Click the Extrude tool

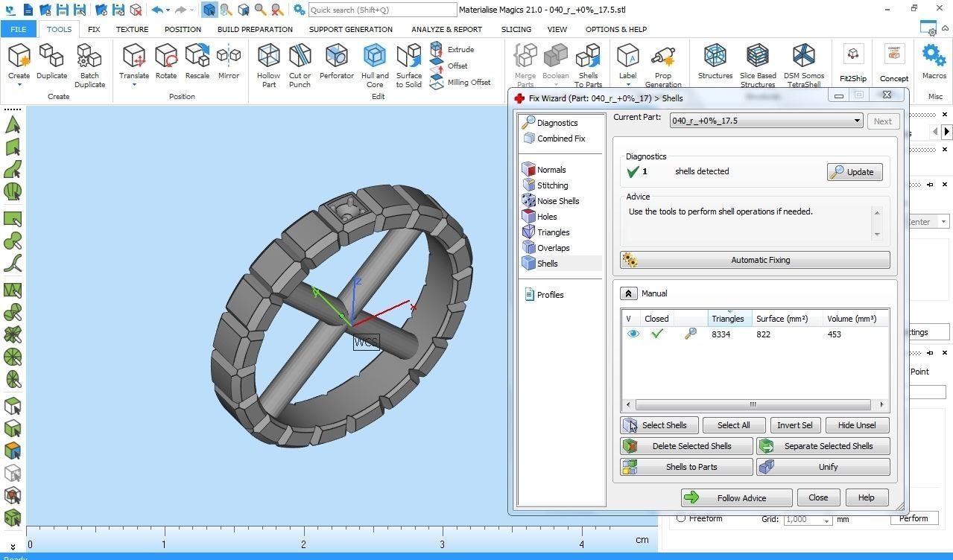point(452,49)
